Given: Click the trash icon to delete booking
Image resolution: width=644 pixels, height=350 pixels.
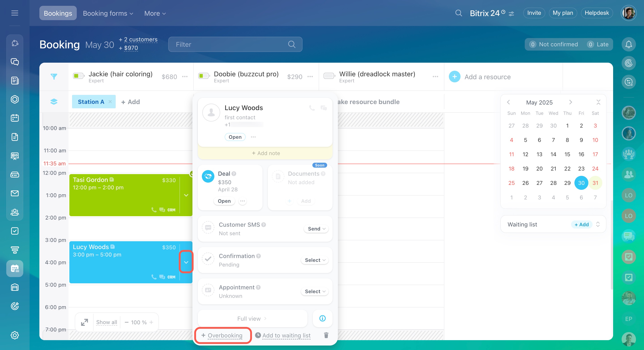Looking at the screenshot, I should [326, 335].
